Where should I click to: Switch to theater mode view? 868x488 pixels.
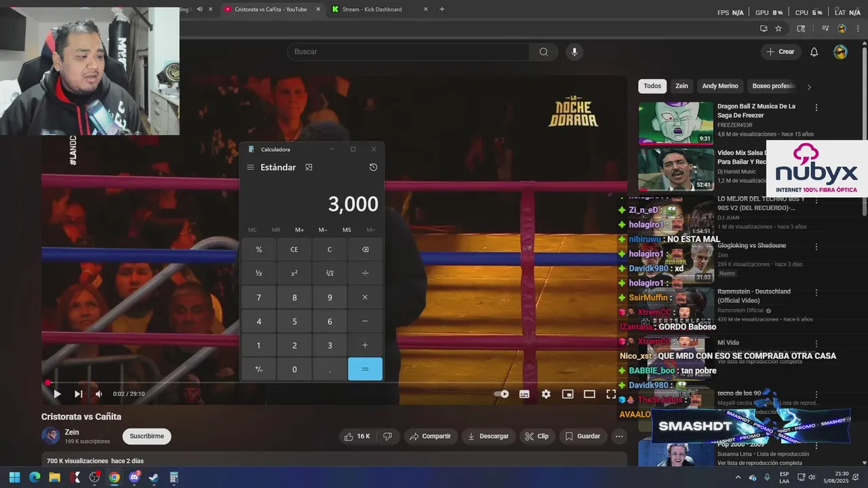[589, 394]
